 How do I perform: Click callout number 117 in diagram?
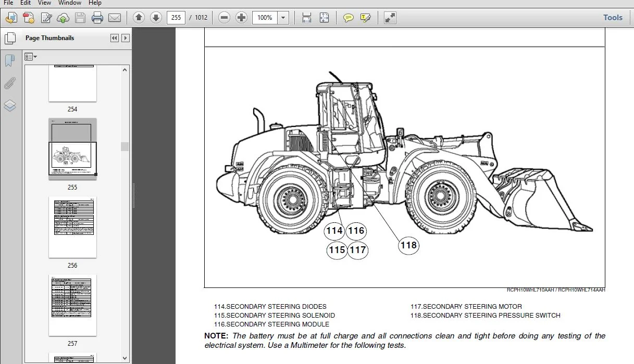coord(358,250)
